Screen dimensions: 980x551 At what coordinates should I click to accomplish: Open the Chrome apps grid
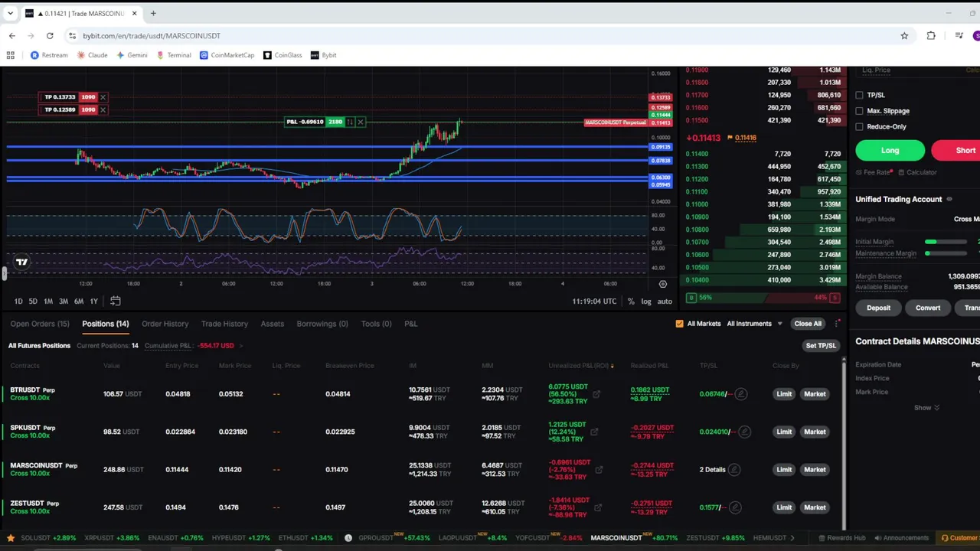click(11, 55)
